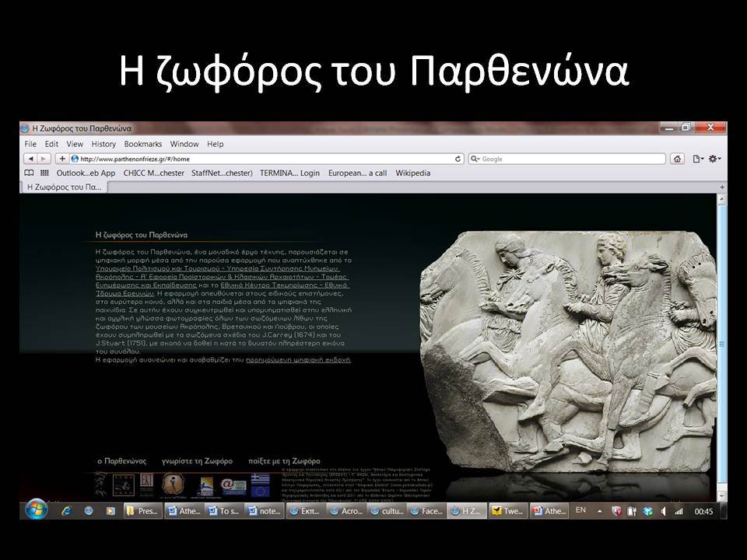Click the Parthenon frieze relief image
Viewport: 747px width, 560px height.
568,351
